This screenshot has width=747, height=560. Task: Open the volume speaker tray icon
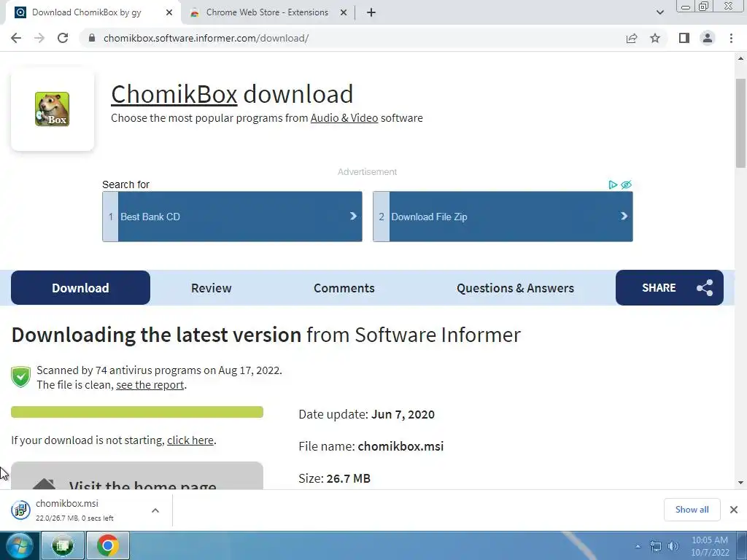tap(673, 546)
